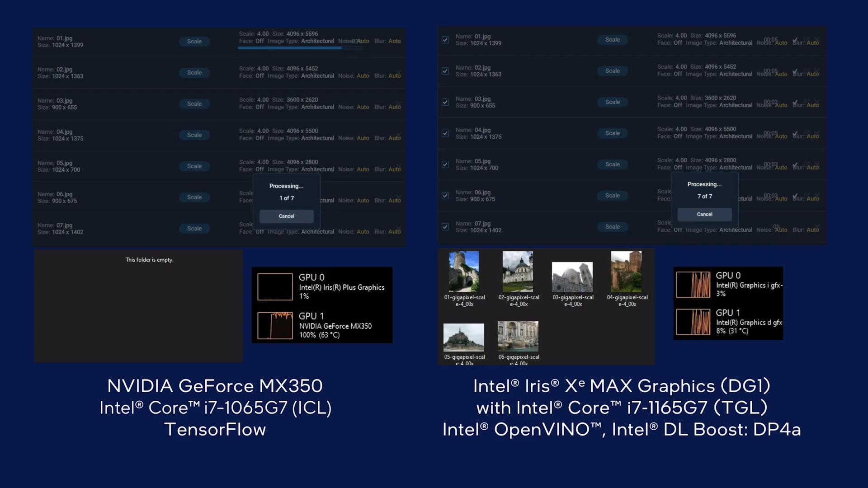Open the 03-gigapixel-scale-4_00x cathedral thumbnail
868x488 pixels.
tap(572, 277)
